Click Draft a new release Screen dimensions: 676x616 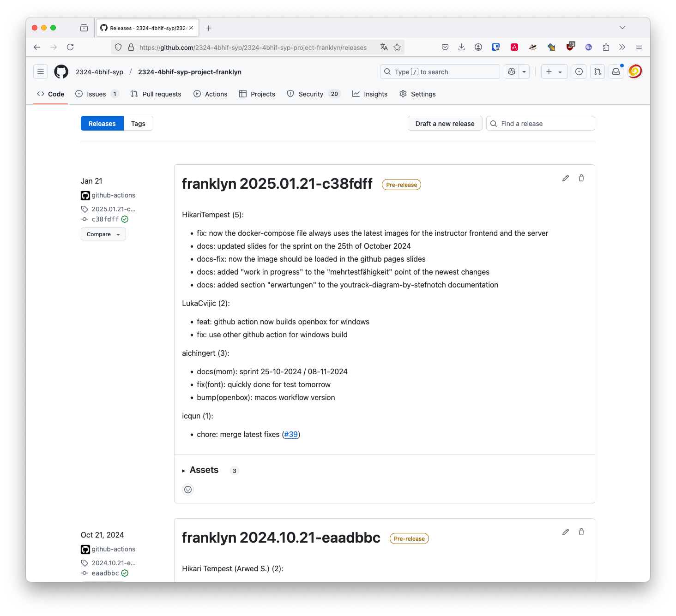click(x=445, y=124)
